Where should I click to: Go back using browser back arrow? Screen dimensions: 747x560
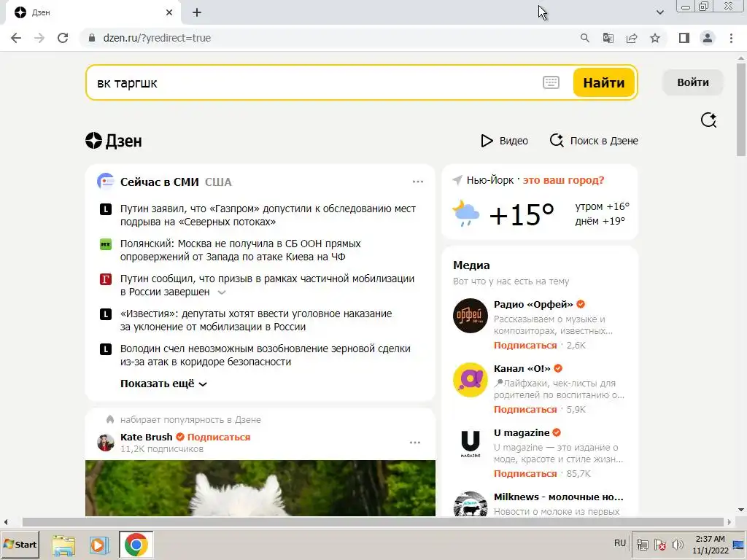pyautogui.click(x=16, y=38)
